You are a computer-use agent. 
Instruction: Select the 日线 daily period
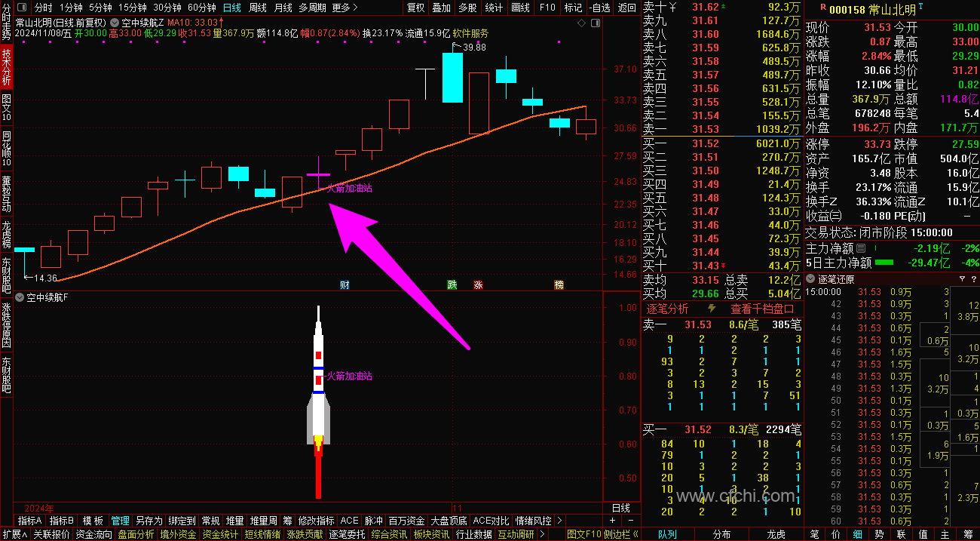click(232, 8)
